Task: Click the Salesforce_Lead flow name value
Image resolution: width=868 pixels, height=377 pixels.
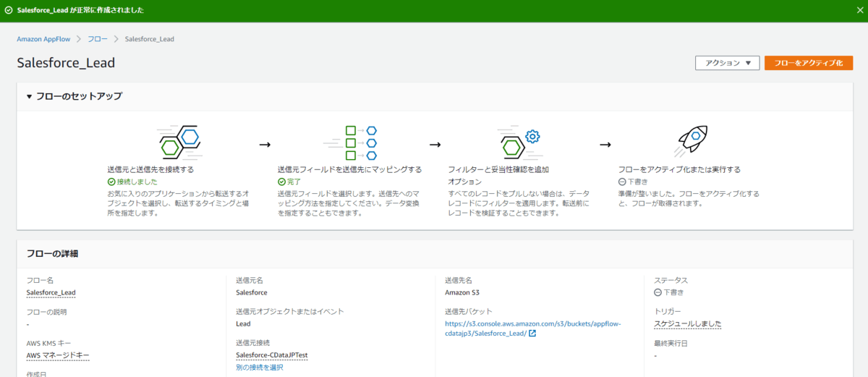Action: [51, 292]
